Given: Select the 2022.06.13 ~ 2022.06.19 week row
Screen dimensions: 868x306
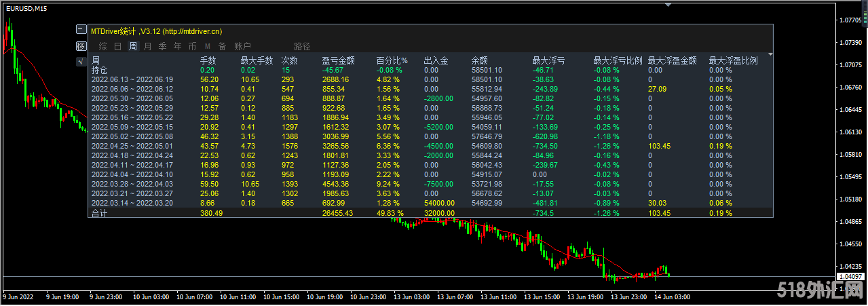Looking at the screenshot, I should tap(132, 79).
